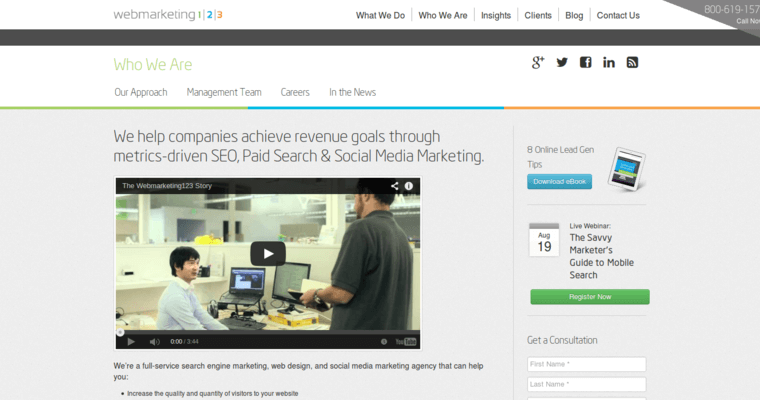Open the Google Plus social icon
Image resolution: width=760 pixels, height=400 pixels.
point(538,62)
